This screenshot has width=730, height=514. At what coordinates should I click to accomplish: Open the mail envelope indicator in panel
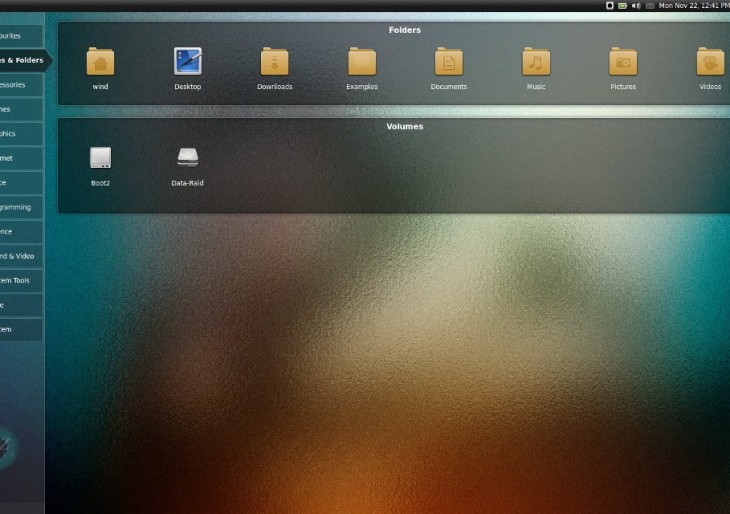coord(650,6)
